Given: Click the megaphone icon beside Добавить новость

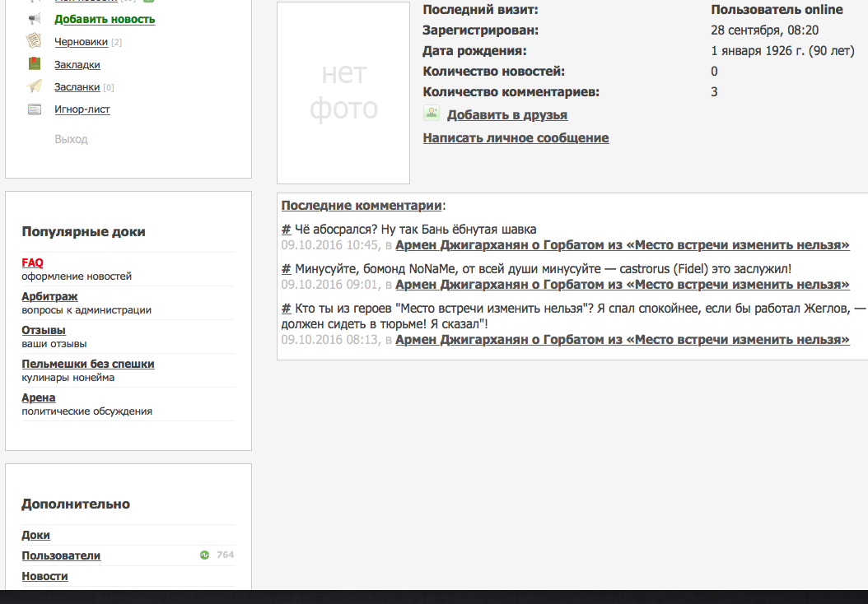Looking at the screenshot, I should pyautogui.click(x=35, y=19).
